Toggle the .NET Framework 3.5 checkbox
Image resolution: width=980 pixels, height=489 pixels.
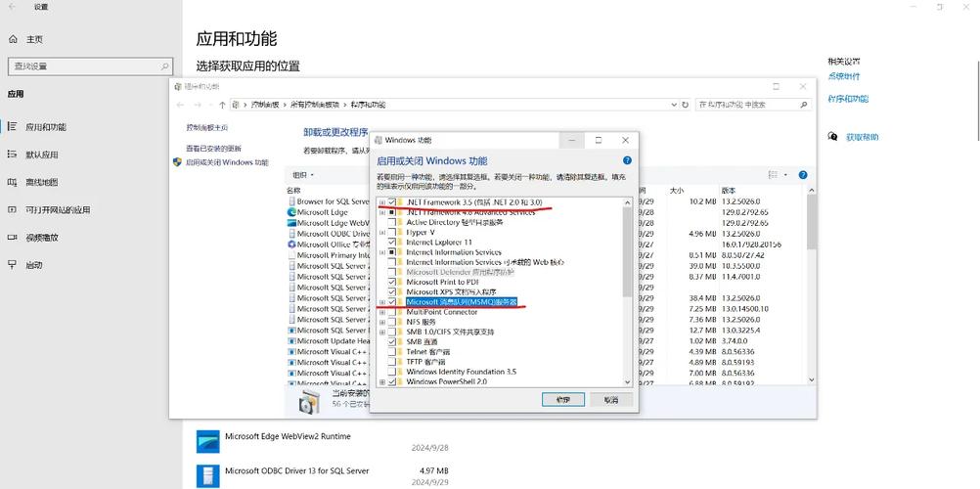tap(392, 202)
